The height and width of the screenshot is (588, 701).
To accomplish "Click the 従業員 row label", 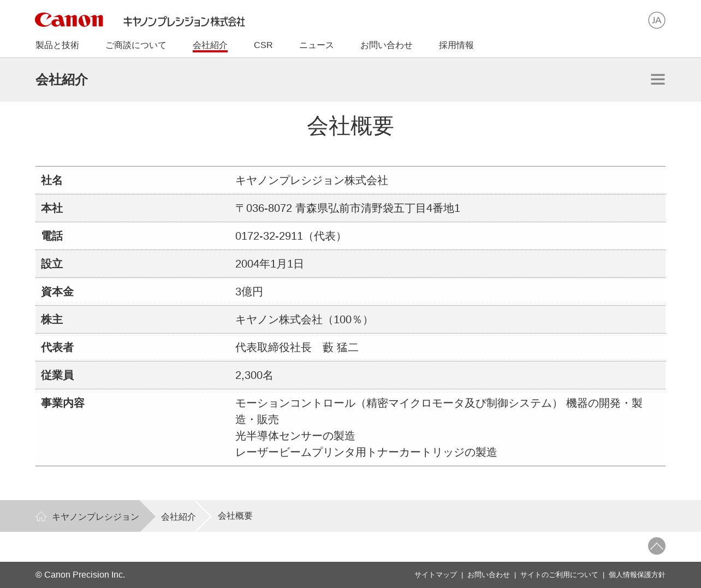I will (x=57, y=375).
